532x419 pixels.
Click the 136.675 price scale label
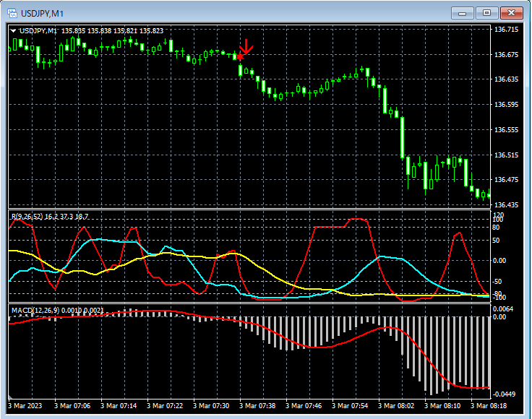[x=506, y=55]
